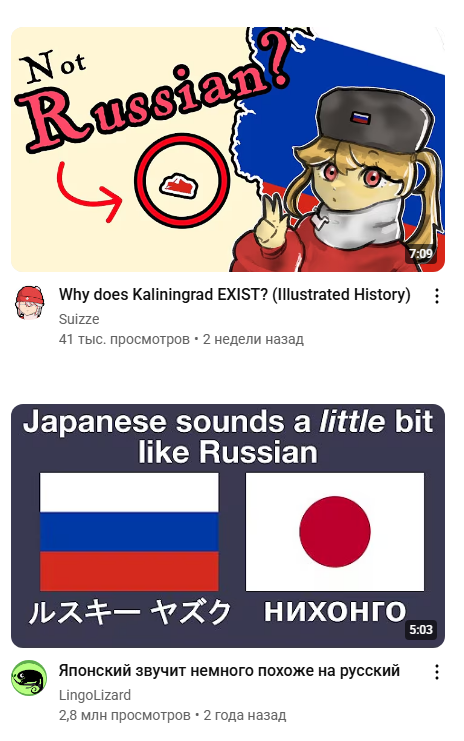Click the '2,8 млн просмотров' view count text
The width and height of the screenshot is (464, 741).
coord(125,715)
